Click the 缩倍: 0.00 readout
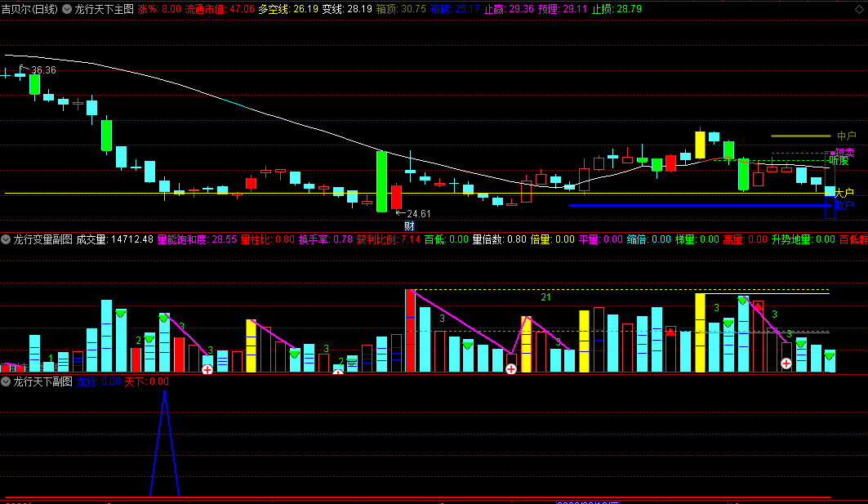The image size is (868, 504). 649,239
